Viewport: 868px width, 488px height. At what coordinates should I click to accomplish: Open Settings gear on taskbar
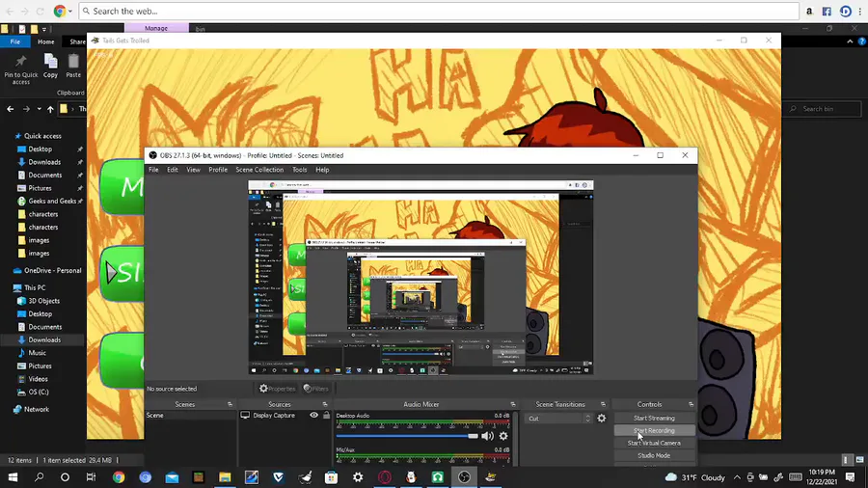pos(358,477)
